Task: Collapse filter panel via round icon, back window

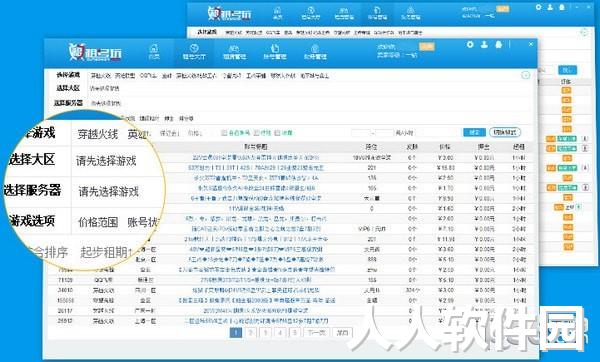Action: click(584, 33)
